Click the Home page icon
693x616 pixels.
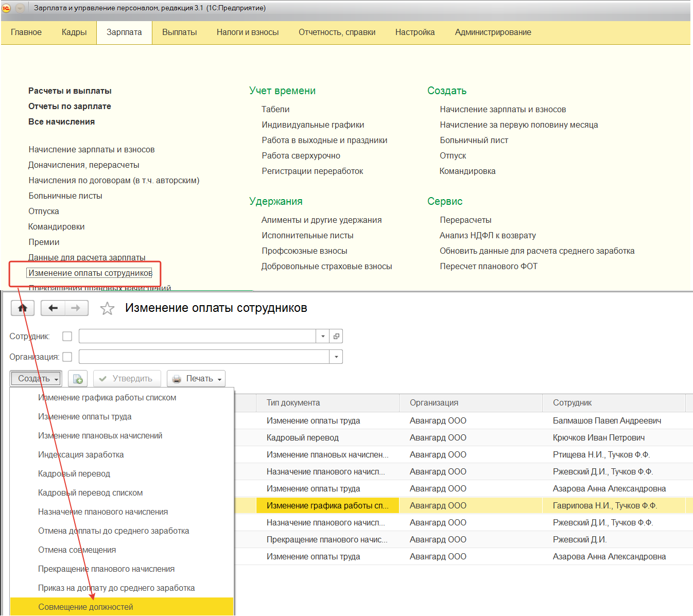pyautogui.click(x=22, y=308)
